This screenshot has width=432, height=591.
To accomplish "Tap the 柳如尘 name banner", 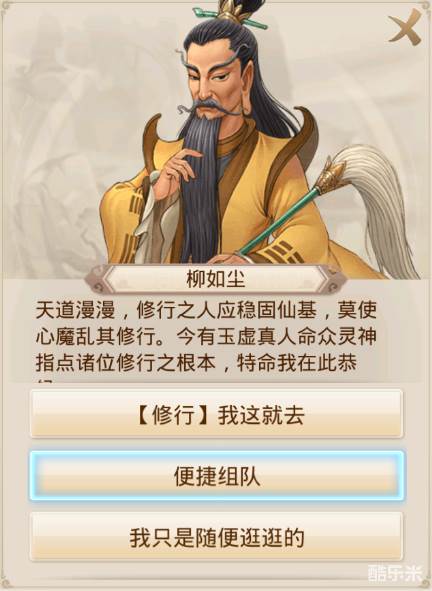I will click(216, 280).
